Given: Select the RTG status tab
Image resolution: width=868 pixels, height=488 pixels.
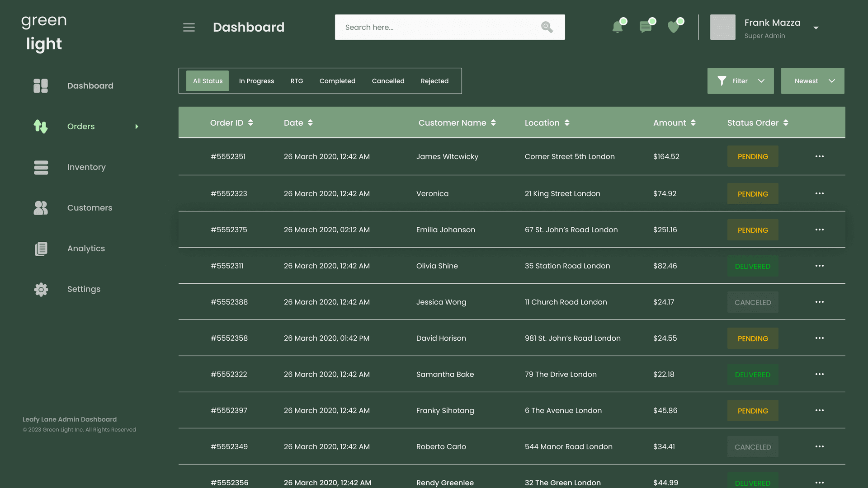Looking at the screenshot, I should (297, 81).
